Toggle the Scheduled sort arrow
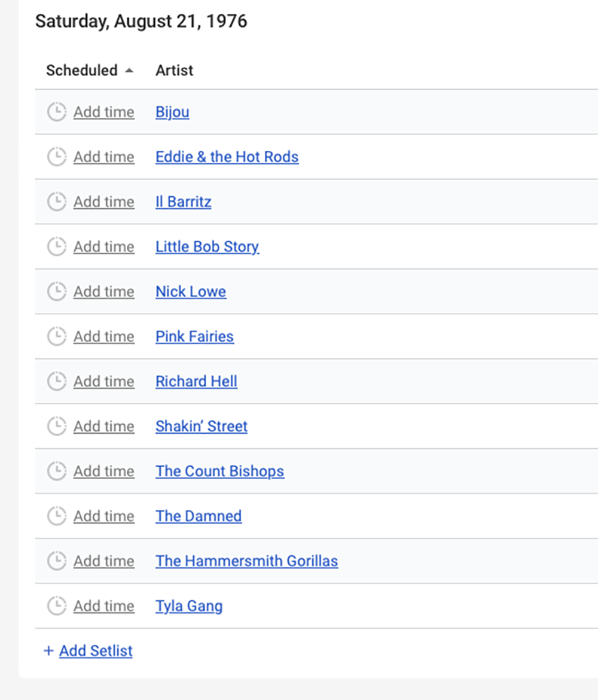Viewport: 598px width, 700px height. pos(129,71)
